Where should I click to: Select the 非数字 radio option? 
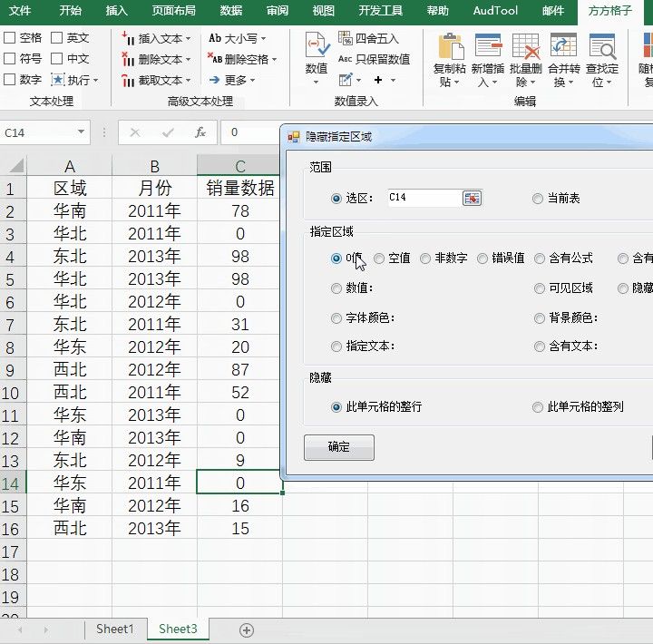[425, 259]
